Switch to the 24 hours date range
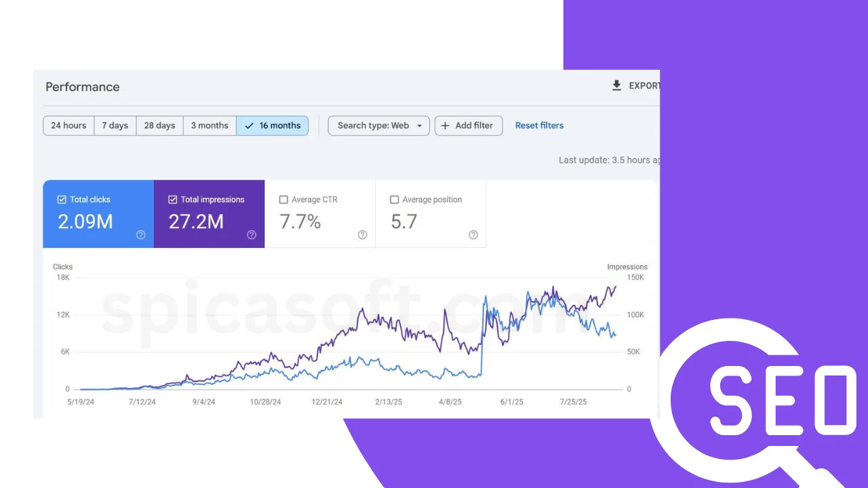 tap(68, 125)
